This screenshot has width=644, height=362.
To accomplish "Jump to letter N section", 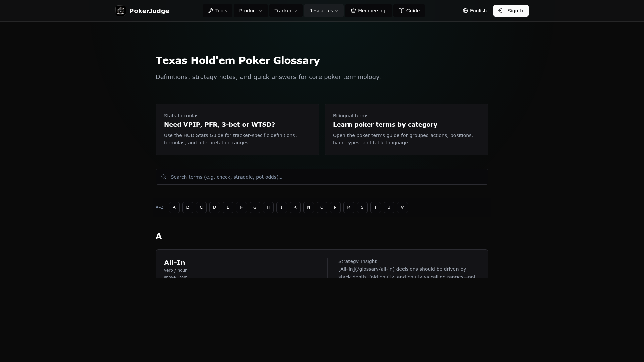I will 309,207.
